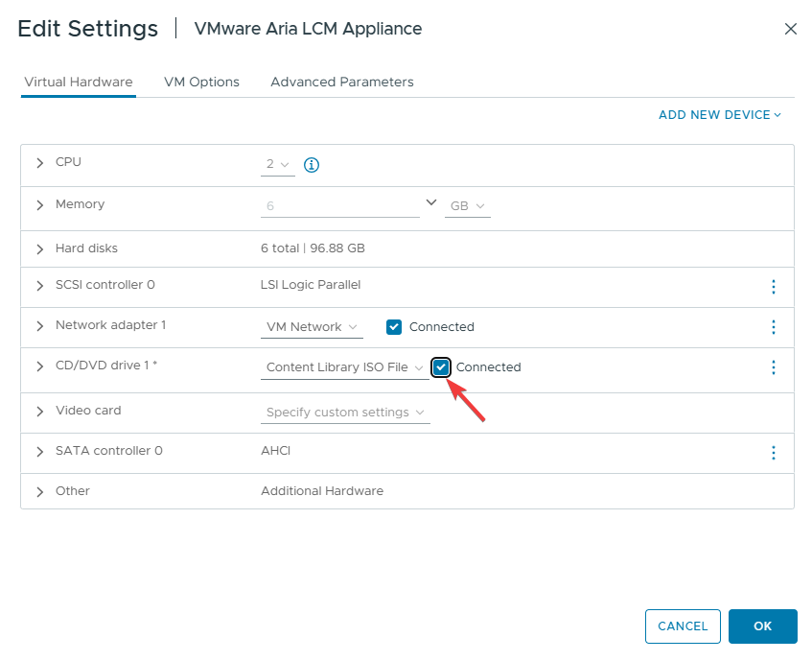Open the VM Network dropdown
The image size is (812, 661).
[x=312, y=327]
